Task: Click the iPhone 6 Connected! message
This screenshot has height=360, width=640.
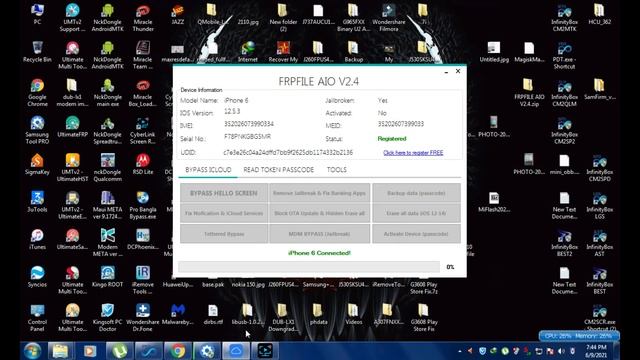Action: coord(319,253)
